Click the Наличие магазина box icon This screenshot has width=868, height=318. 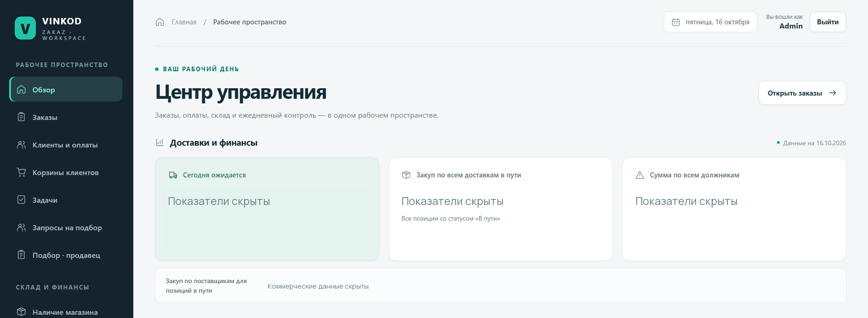[21, 312]
